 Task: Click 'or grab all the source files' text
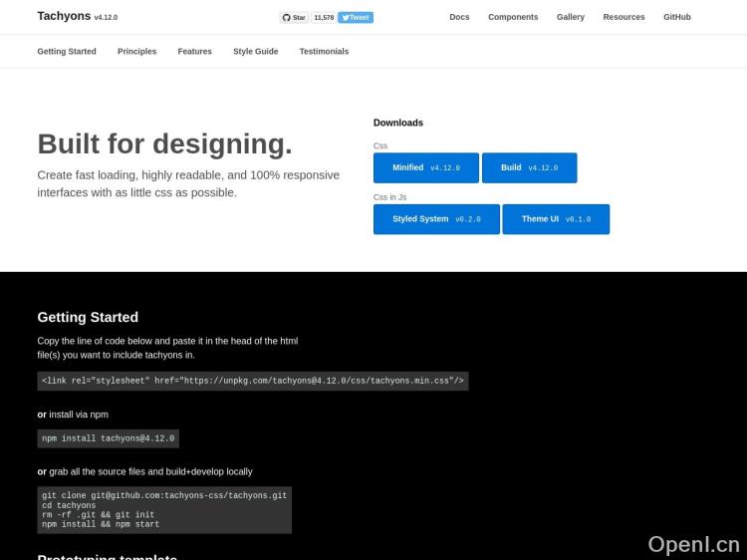tap(144, 472)
